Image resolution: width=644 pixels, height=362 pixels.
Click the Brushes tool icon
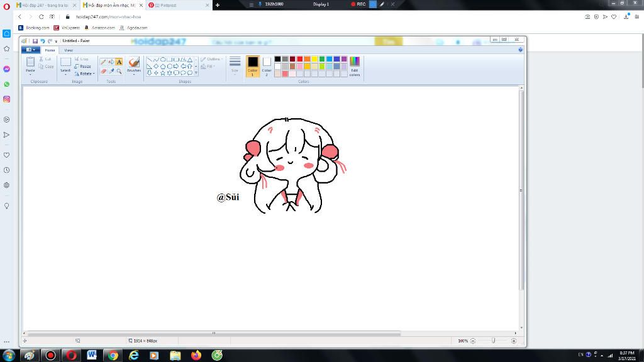[x=134, y=62]
